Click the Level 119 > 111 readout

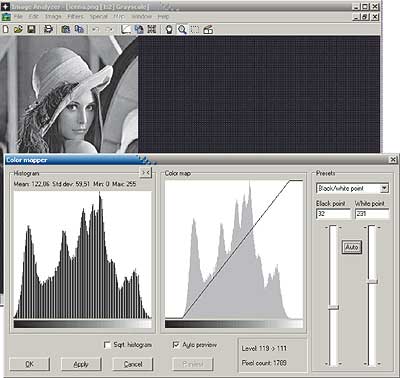coord(264,348)
